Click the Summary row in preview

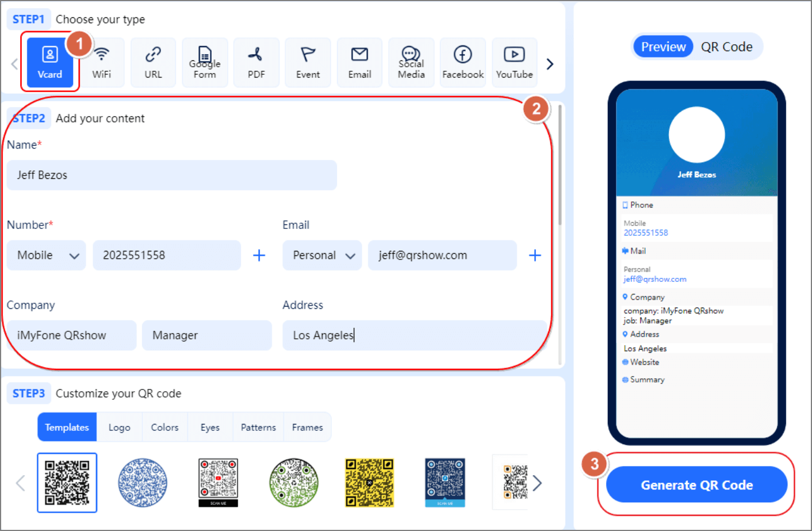point(696,380)
